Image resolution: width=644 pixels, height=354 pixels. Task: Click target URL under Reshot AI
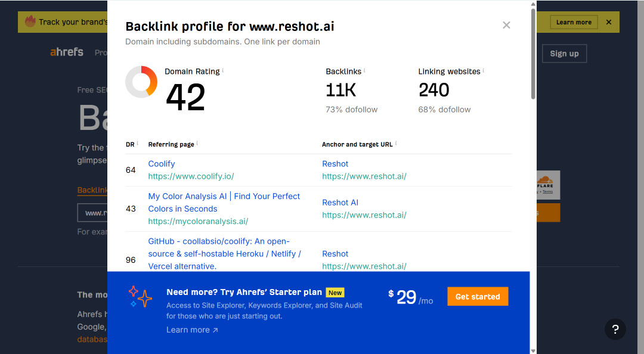pos(364,215)
